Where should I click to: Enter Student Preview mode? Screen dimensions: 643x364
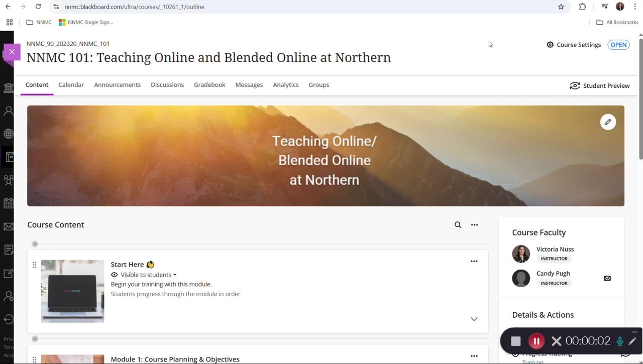click(600, 86)
